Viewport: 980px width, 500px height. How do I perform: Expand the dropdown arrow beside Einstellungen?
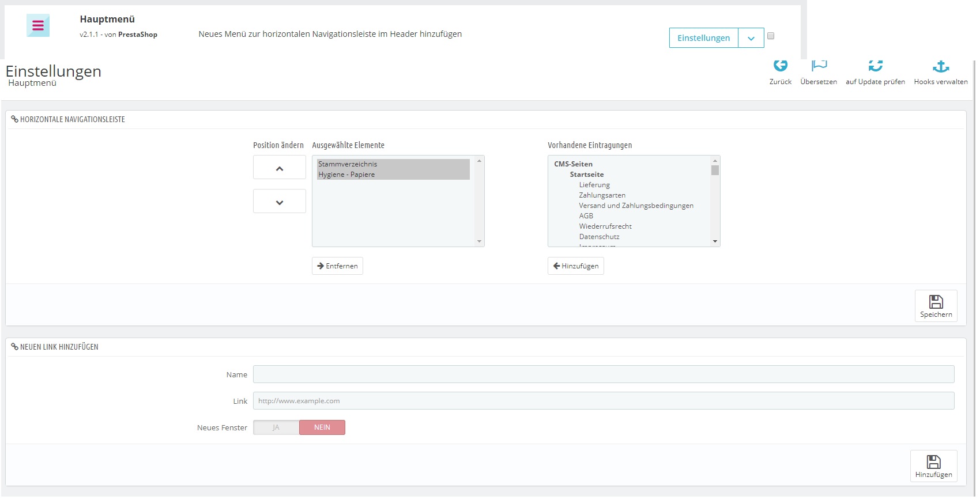[x=751, y=38]
